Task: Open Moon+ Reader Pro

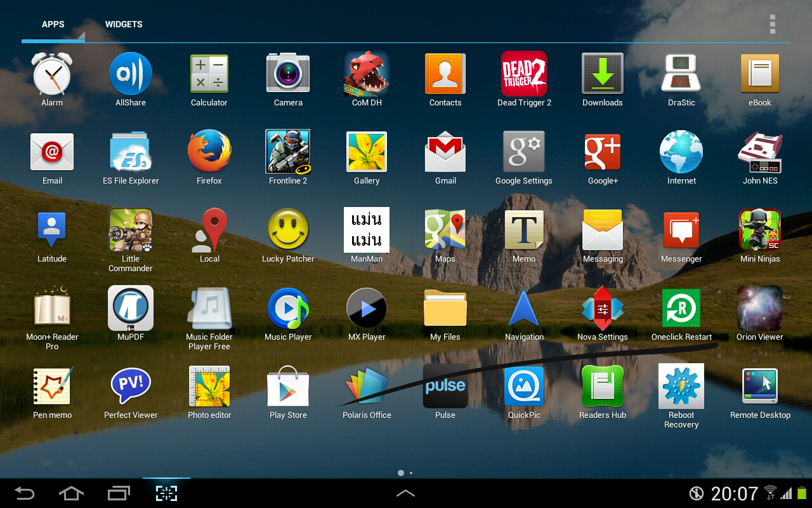Action: [52, 308]
